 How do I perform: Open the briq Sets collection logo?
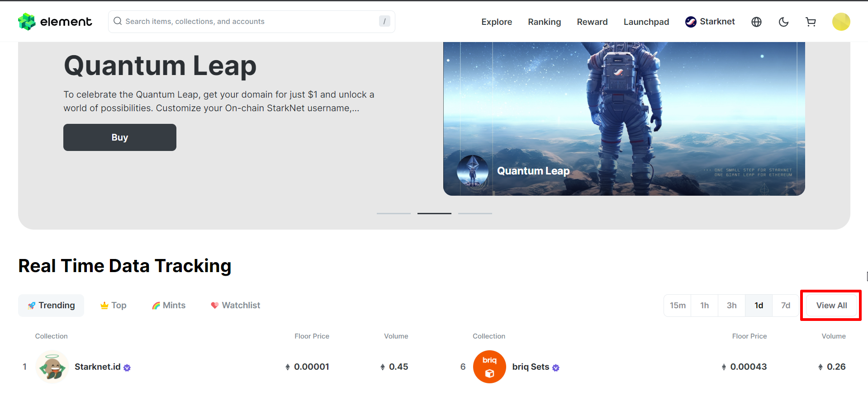[489, 367]
